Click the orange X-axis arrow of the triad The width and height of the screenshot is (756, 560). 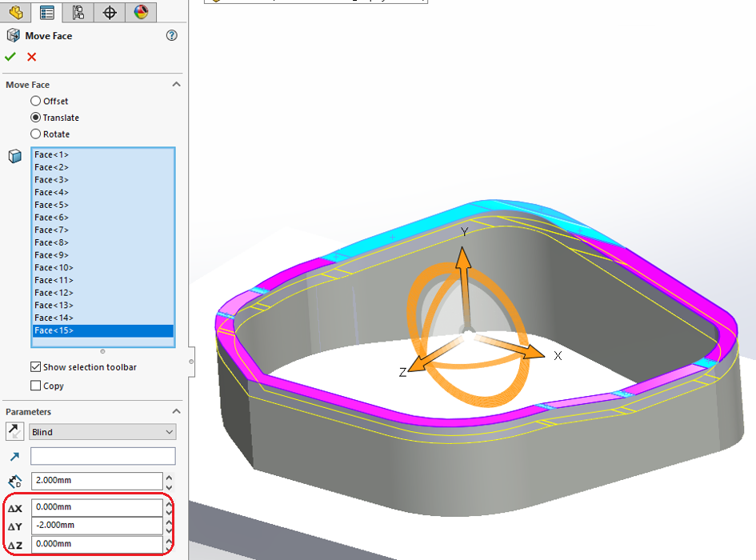(x=530, y=353)
